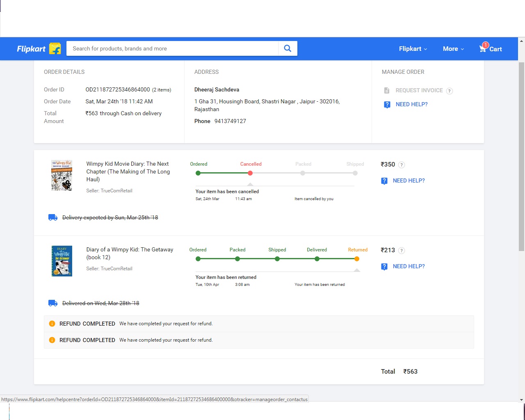Expand the More dropdown menu
Viewport: 525px width, 420px height.
click(453, 49)
